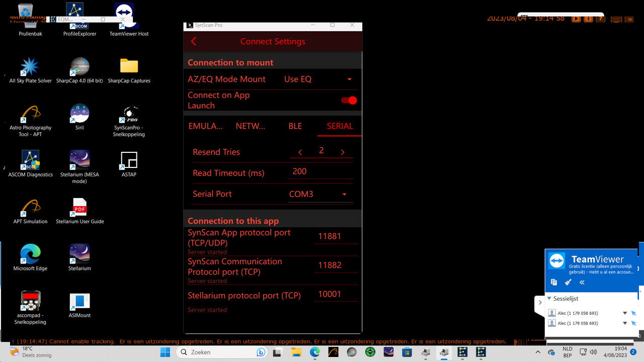The width and height of the screenshot is (644, 362).
Task: Collapse TeamViewer panel with double-chevron icon
Action: tap(582, 283)
